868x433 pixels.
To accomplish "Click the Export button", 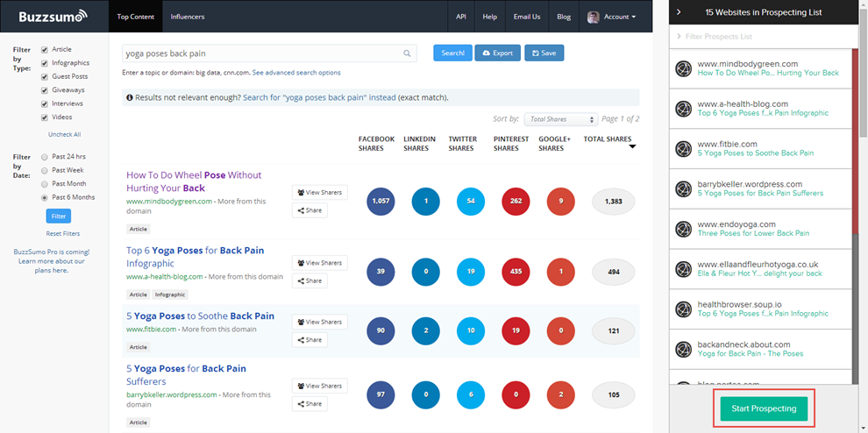I will (x=497, y=53).
